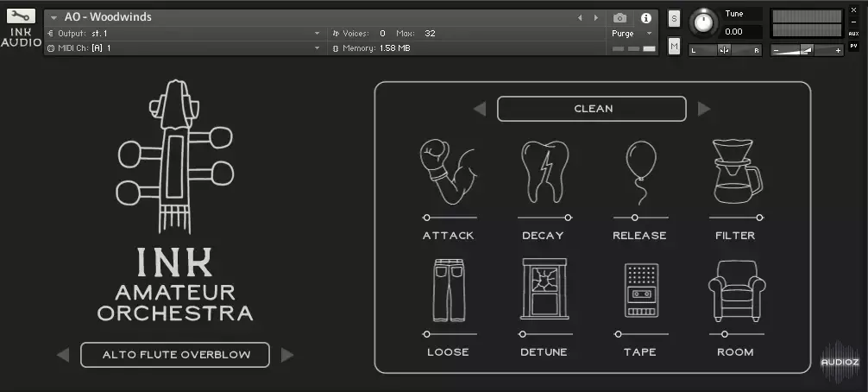Viewport: 868px width, 392px height.
Task: Toggle the info i button
Action: (x=645, y=17)
